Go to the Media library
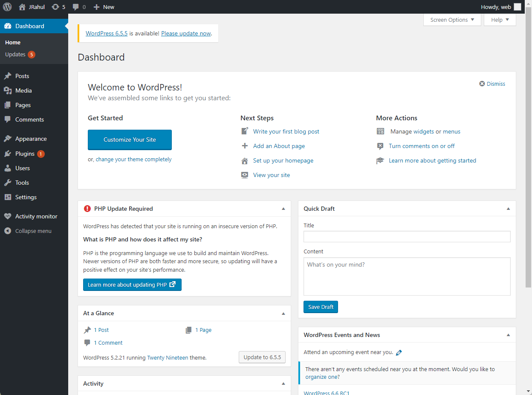 click(x=23, y=90)
